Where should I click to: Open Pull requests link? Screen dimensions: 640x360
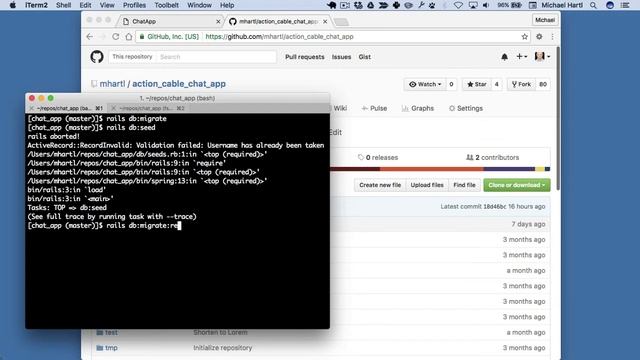pyautogui.click(x=304, y=57)
